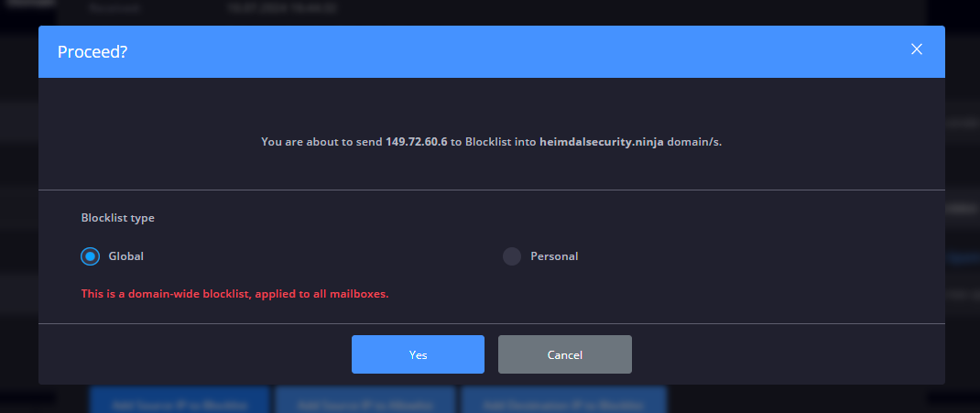
Task: Select the Global blocklist radio button
Action: tap(90, 256)
